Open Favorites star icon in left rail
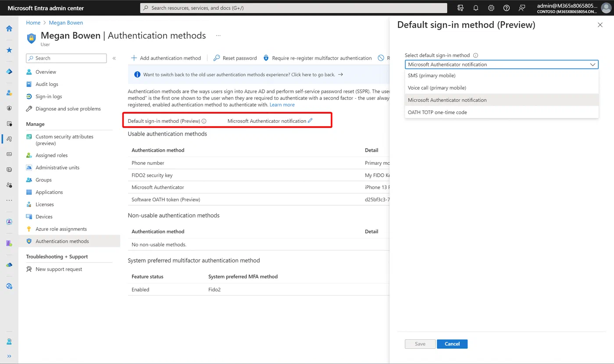The height and width of the screenshot is (364, 614). pyautogui.click(x=9, y=50)
